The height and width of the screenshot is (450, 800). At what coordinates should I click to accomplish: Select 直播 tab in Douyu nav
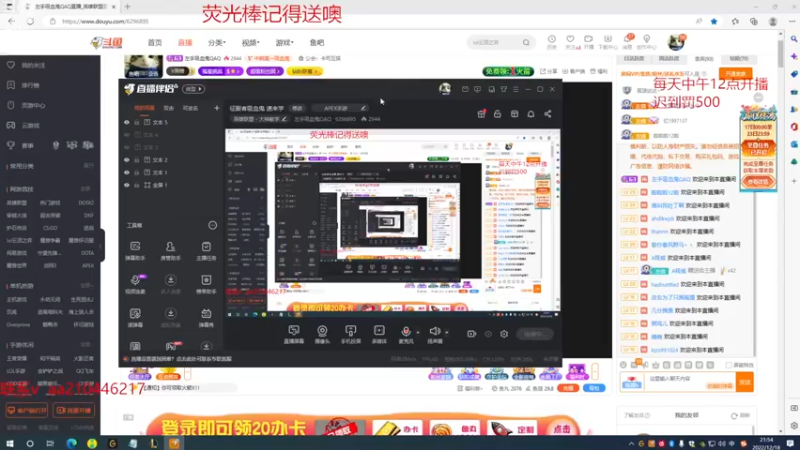(185, 43)
